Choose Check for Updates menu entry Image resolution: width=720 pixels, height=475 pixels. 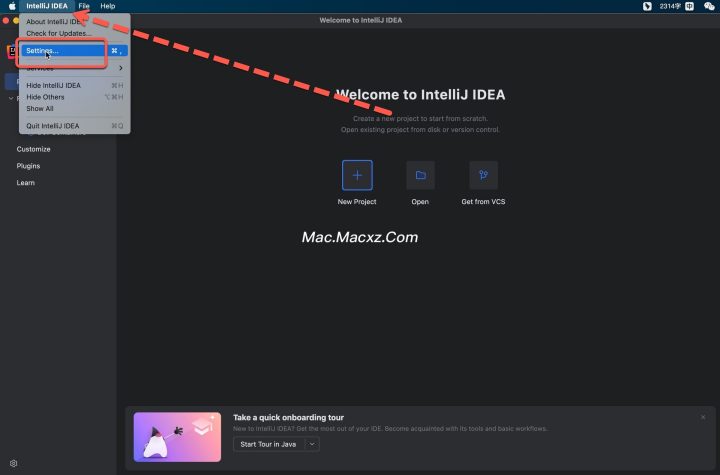pos(74,33)
